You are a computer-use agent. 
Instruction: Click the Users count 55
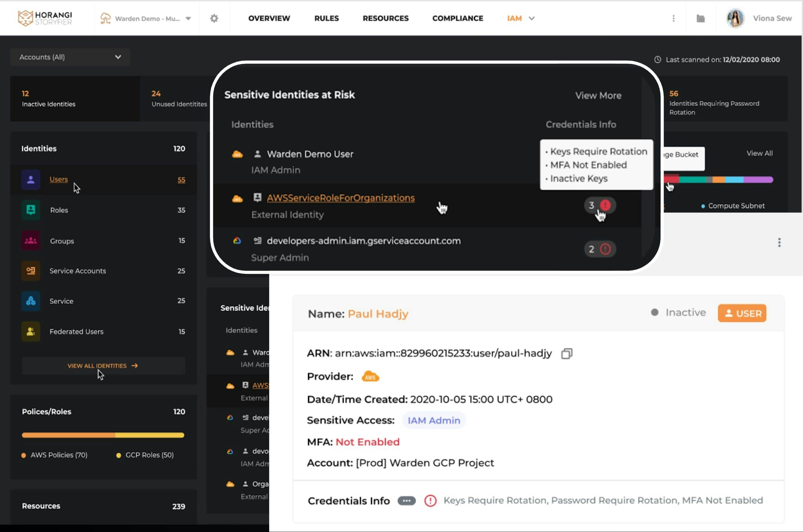181,180
